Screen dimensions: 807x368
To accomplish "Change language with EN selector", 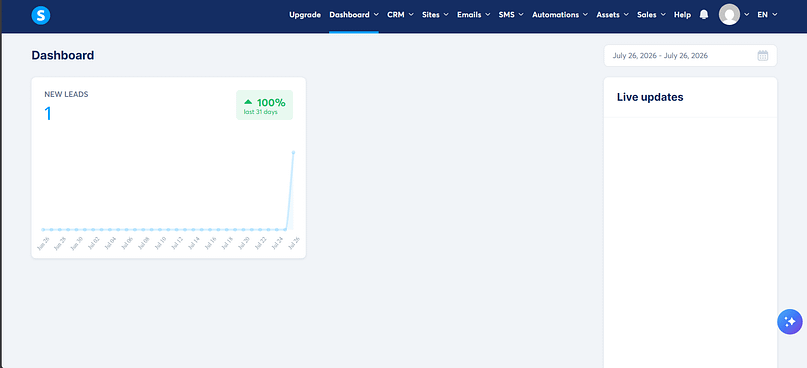I will click(767, 15).
